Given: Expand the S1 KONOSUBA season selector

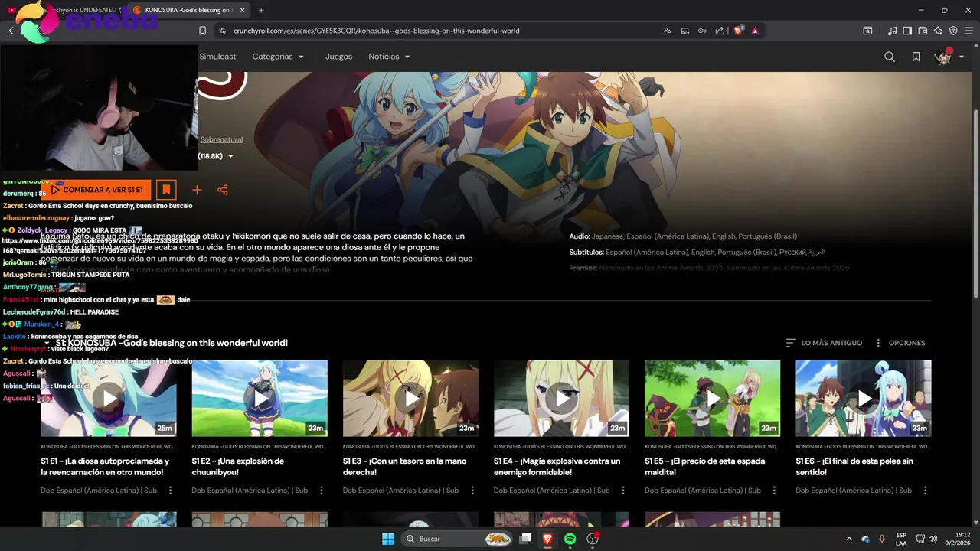Looking at the screenshot, I should (x=165, y=343).
